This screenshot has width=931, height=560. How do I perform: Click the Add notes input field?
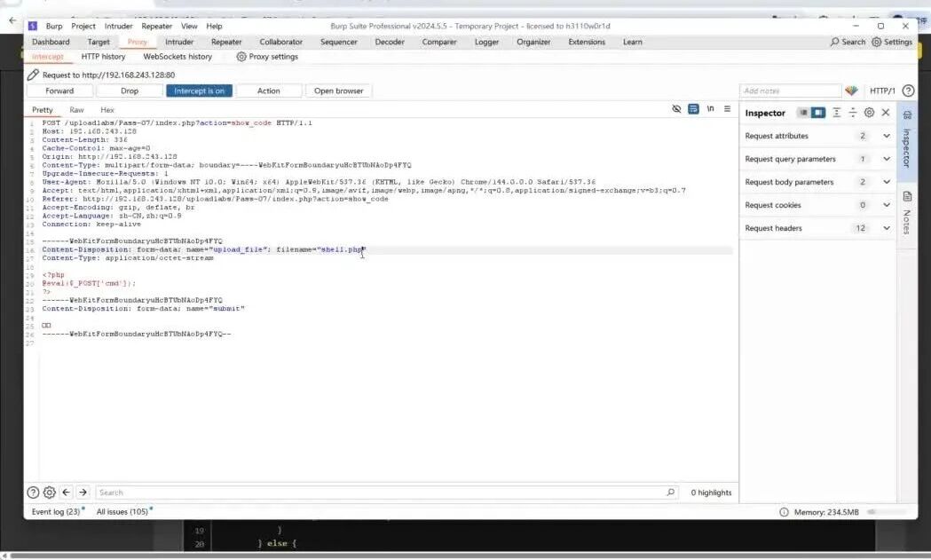[790, 91]
